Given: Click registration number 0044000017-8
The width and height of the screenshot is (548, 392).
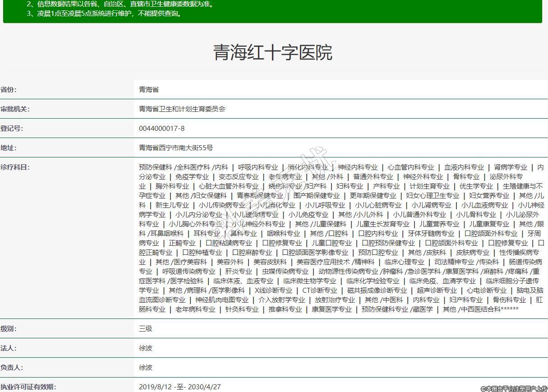Looking at the screenshot, I should coord(161,128).
